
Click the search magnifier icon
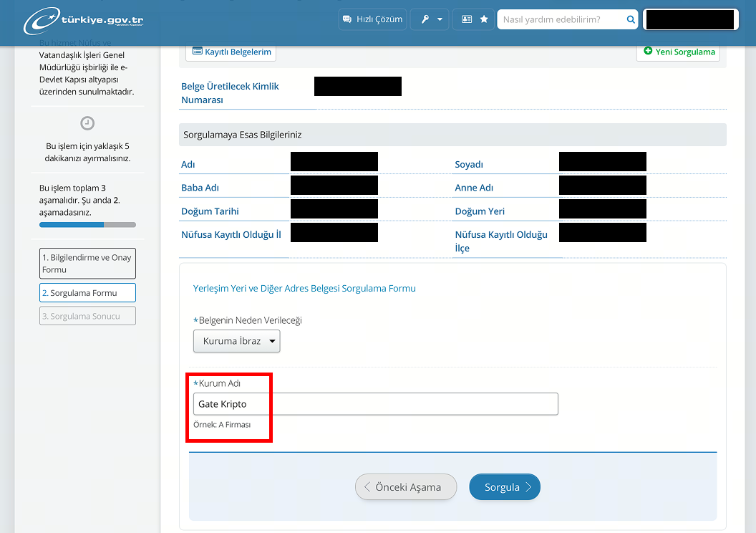(631, 19)
